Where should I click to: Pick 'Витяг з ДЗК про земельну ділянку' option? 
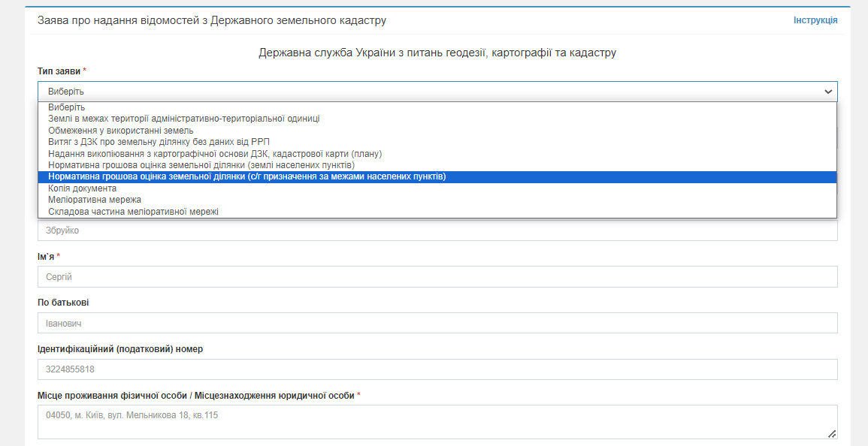(x=159, y=142)
